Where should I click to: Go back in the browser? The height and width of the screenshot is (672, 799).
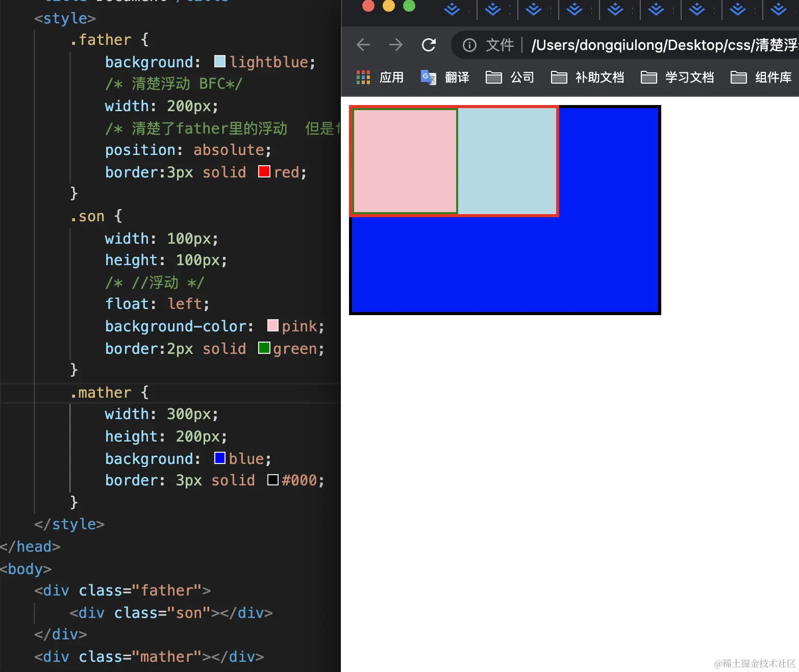tap(363, 45)
